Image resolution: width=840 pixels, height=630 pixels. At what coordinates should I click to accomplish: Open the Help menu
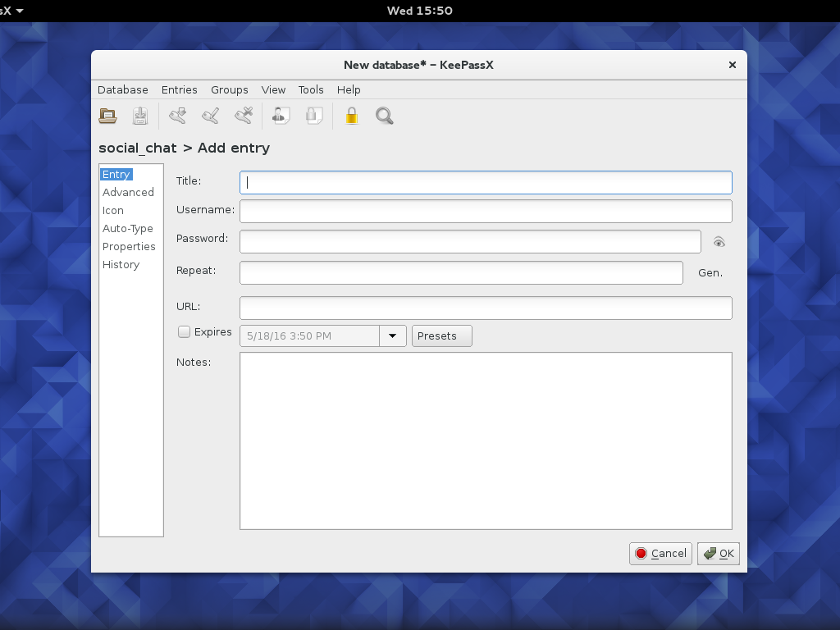click(349, 89)
